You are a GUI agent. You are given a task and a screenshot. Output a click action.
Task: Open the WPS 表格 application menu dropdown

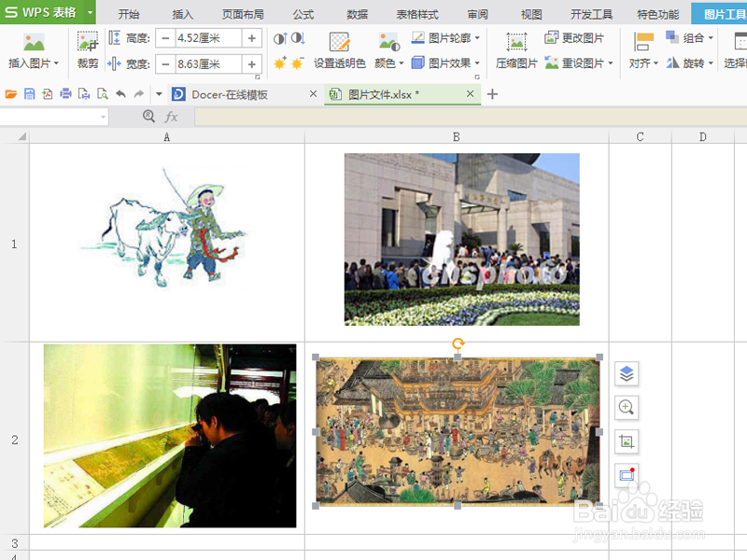tap(90, 12)
